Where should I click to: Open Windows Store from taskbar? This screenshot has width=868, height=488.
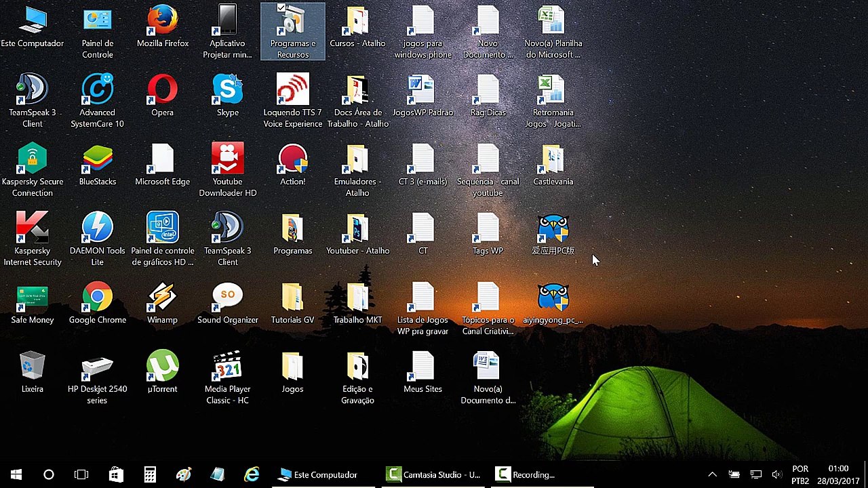click(116, 474)
